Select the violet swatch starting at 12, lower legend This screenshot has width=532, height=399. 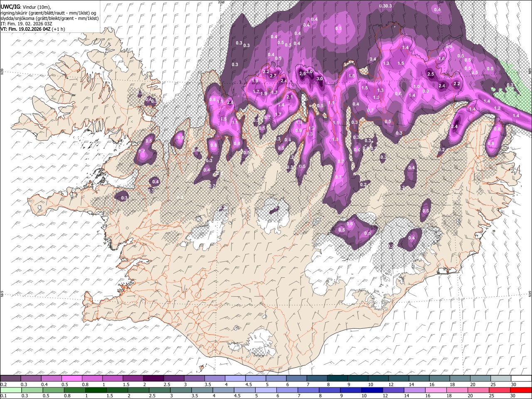coord(393,390)
